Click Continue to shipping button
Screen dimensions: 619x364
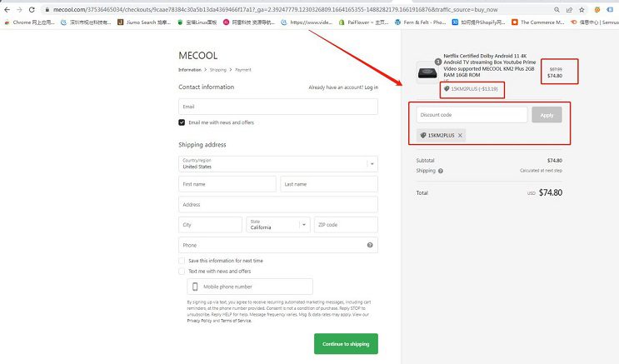point(346,344)
